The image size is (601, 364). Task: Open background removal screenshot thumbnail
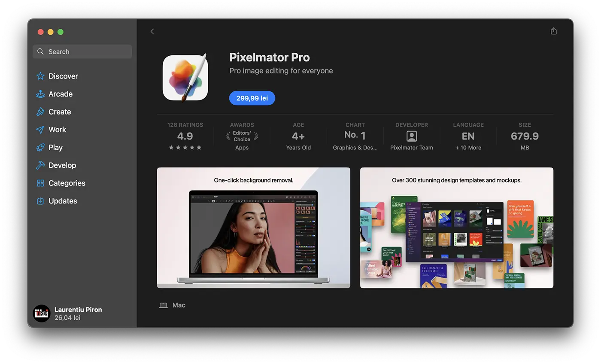(254, 228)
